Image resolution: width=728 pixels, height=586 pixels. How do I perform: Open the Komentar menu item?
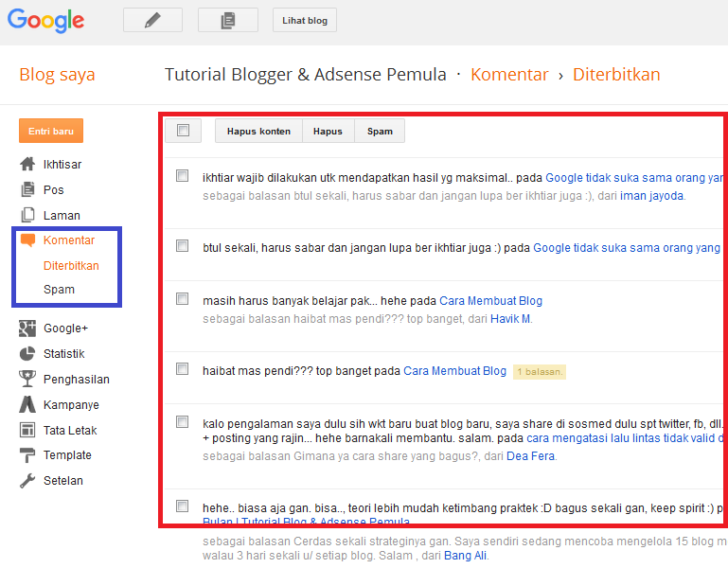point(69,240)
